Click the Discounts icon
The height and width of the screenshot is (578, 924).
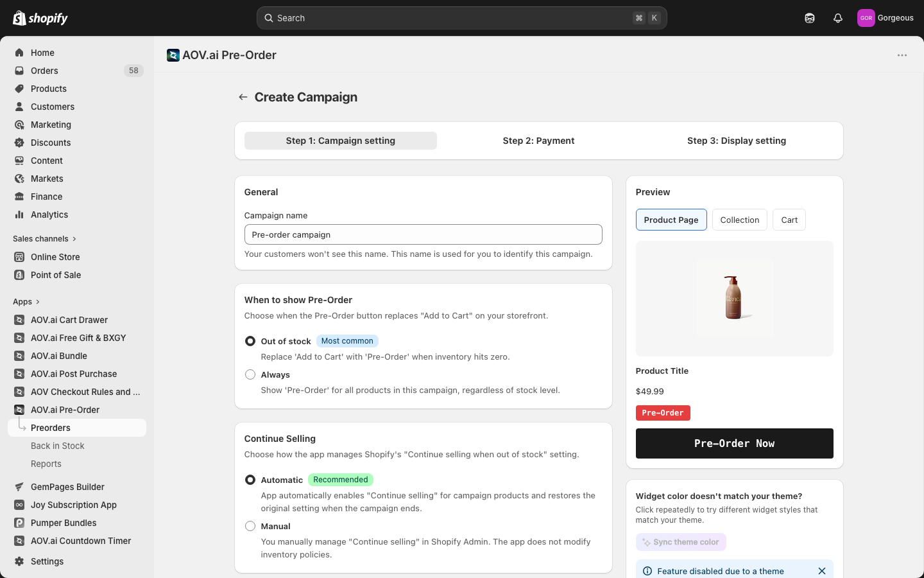(19, 143)
